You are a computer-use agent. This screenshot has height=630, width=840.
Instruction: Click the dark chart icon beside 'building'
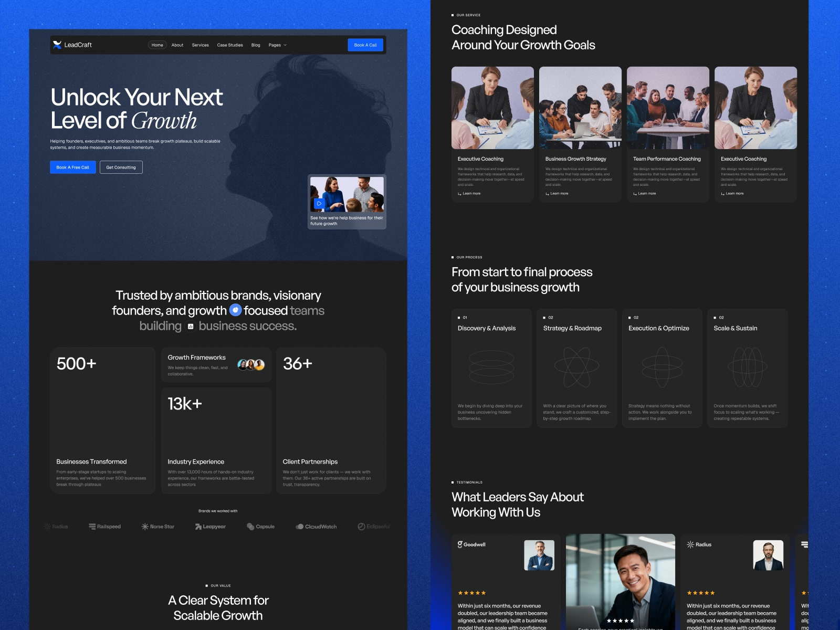(191, 326)
